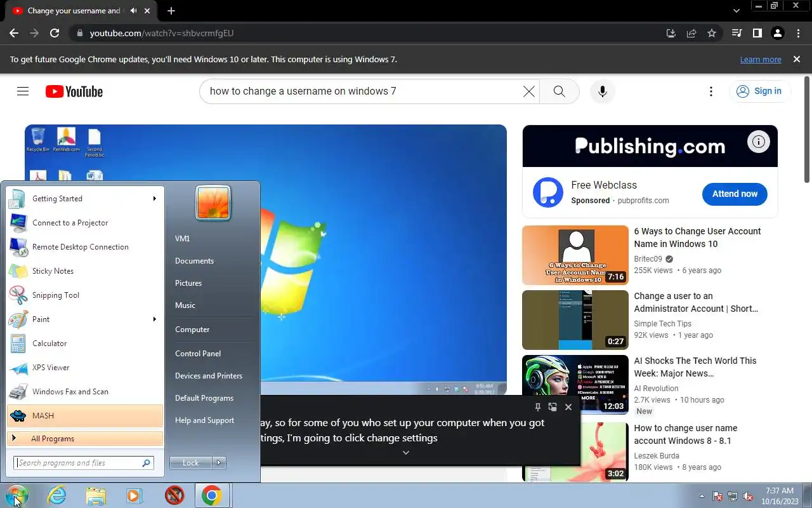Open Windows Fax and Scan
The height and width of the screenshot is (508, 812).
tap(84, 392)
